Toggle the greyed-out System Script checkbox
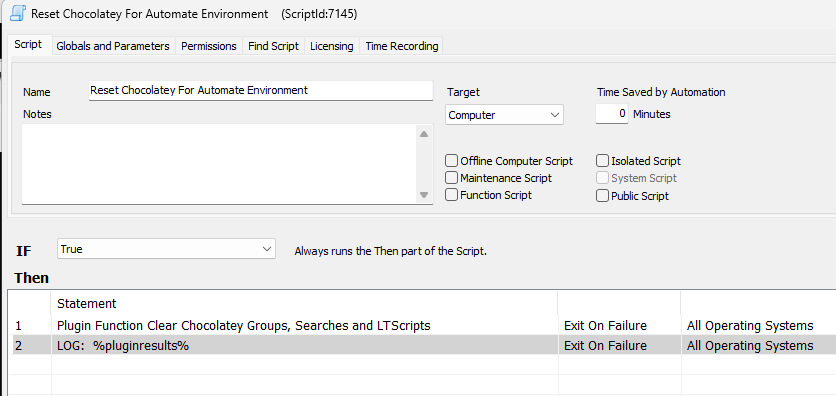The width and height of the screenshot is (836, 396). [602, 178]
